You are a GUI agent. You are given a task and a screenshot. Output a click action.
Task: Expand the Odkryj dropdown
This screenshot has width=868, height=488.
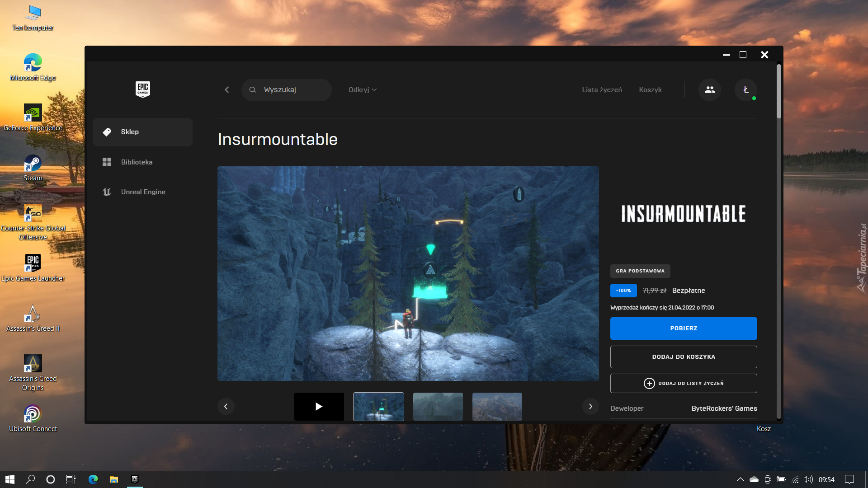[x=362, y=89]
